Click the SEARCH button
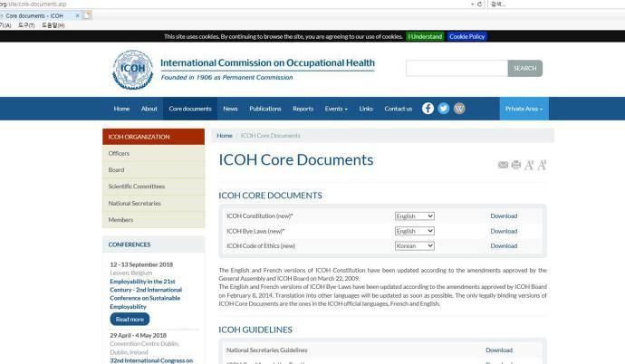This screenshot has width=625, height=364. point(525,68)
